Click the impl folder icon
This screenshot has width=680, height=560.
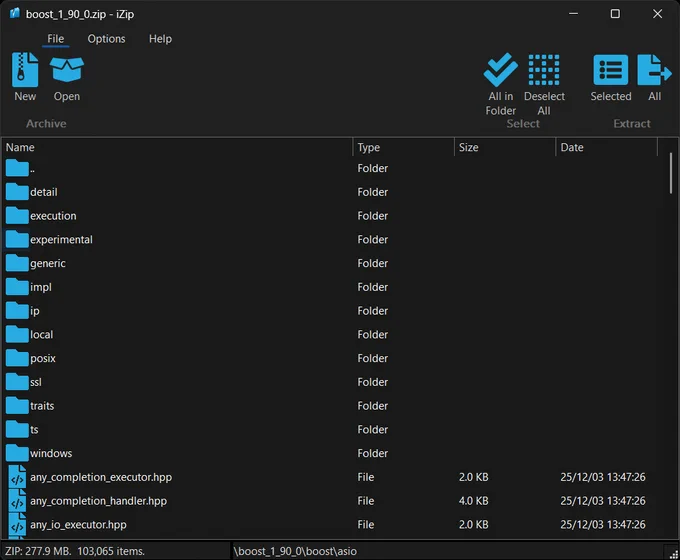17,287
